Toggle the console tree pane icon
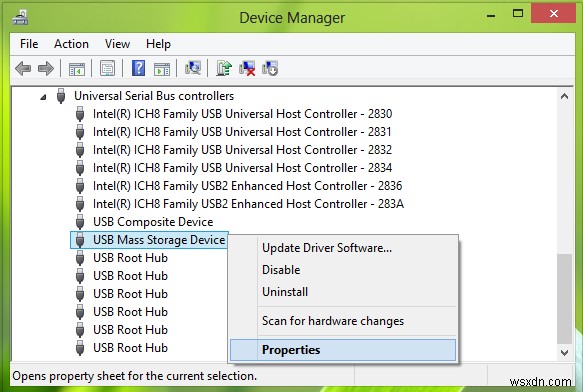The width and height of the screenshot is (583, 392). coord(77,69)
